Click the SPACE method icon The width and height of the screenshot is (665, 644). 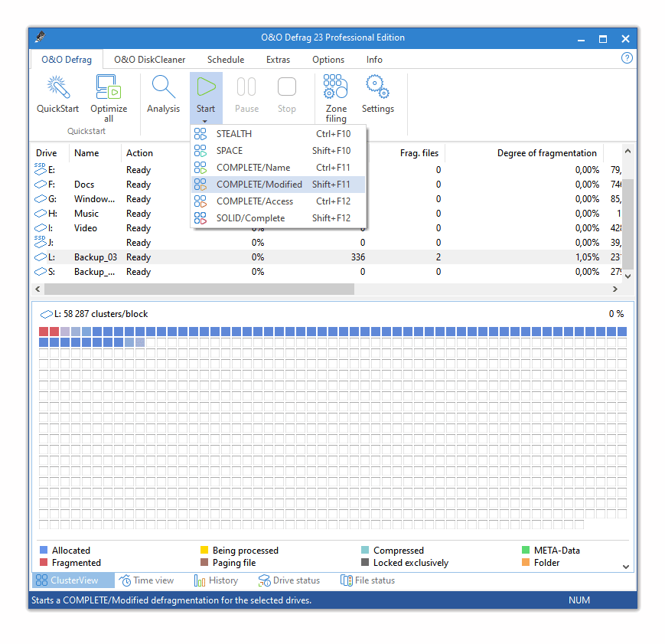tap(200, 151)
